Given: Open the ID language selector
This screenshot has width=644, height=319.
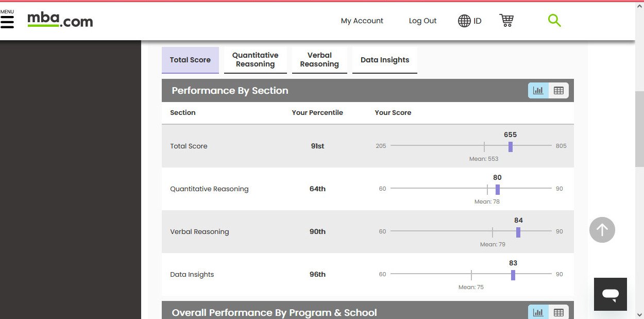Looking at the screenshot, I should [x=478, y=21].
